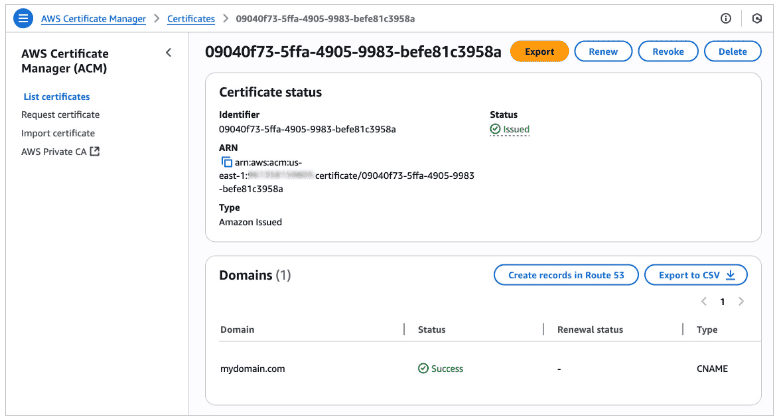
Task: Click the download icon on Export to CSV
Action: [730, 275]
